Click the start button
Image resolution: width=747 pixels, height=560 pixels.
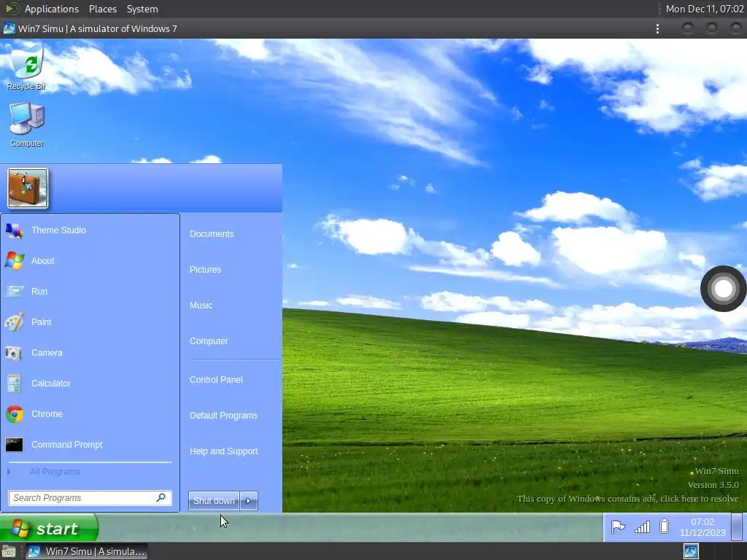49,528
